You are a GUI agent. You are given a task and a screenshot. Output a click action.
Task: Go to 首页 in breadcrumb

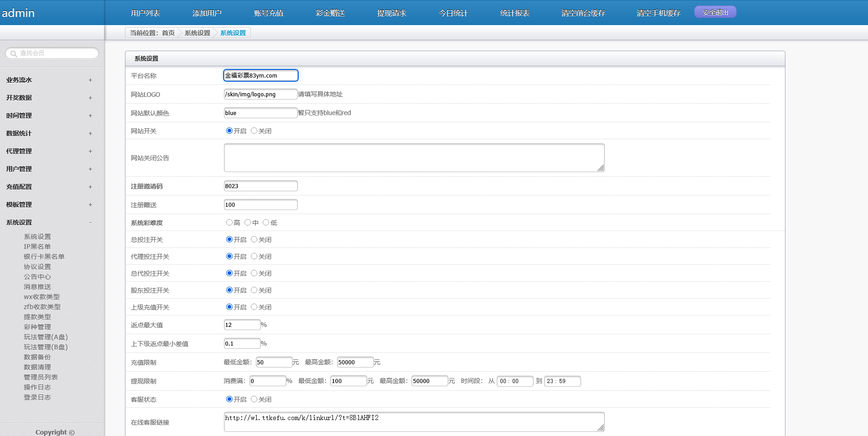click(x=168, y=33)
